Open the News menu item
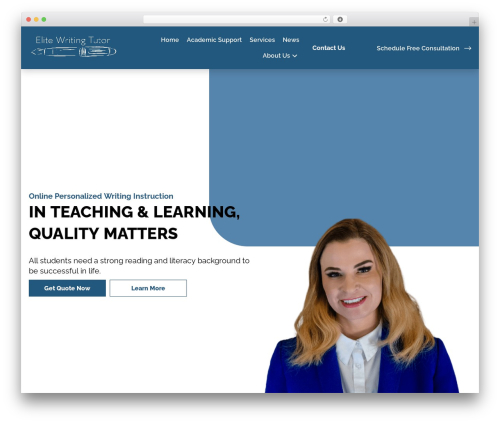The height and width of the screenshot is (423, 500). (291, 40)
